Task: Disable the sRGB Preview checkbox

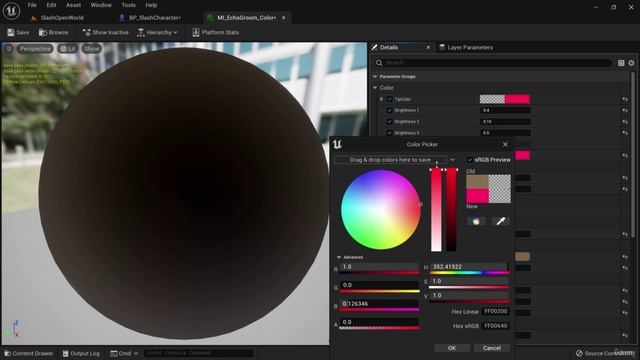Action: click(470, 160)
